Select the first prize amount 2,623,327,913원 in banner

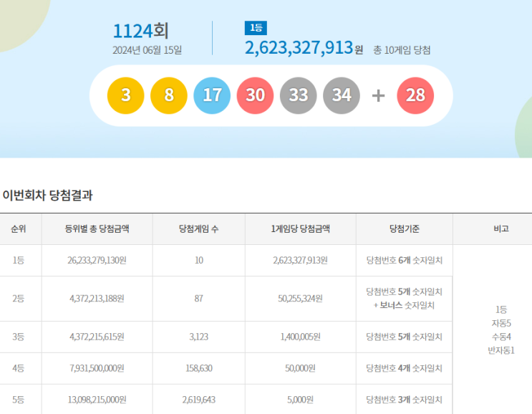point(304,47)
